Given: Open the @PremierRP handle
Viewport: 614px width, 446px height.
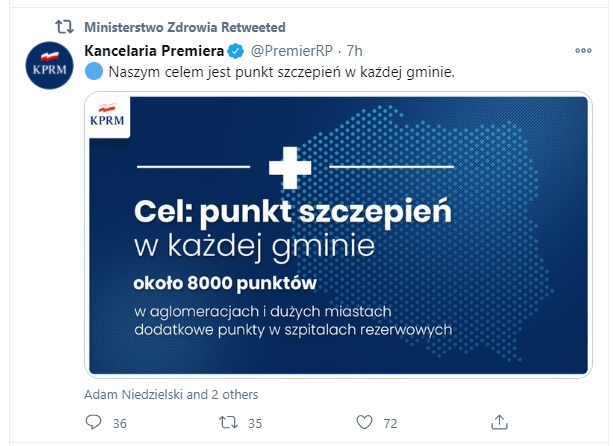Looking at the screenshot, I should click(291, 51).
